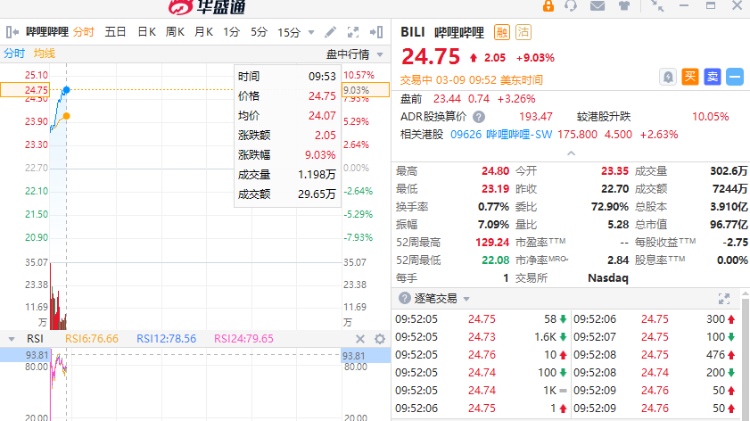
Task: Click the customer service headset icon
Action: pyautogui.click(x=570, y=6)
